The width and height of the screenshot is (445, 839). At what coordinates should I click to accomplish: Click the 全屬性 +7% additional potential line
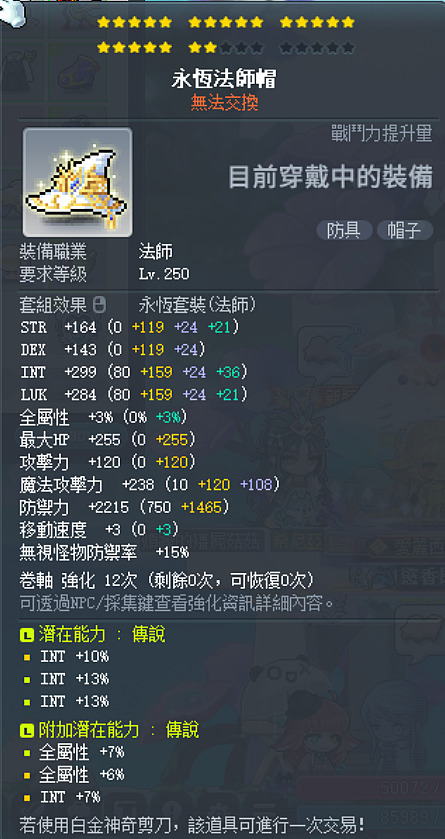81,752
